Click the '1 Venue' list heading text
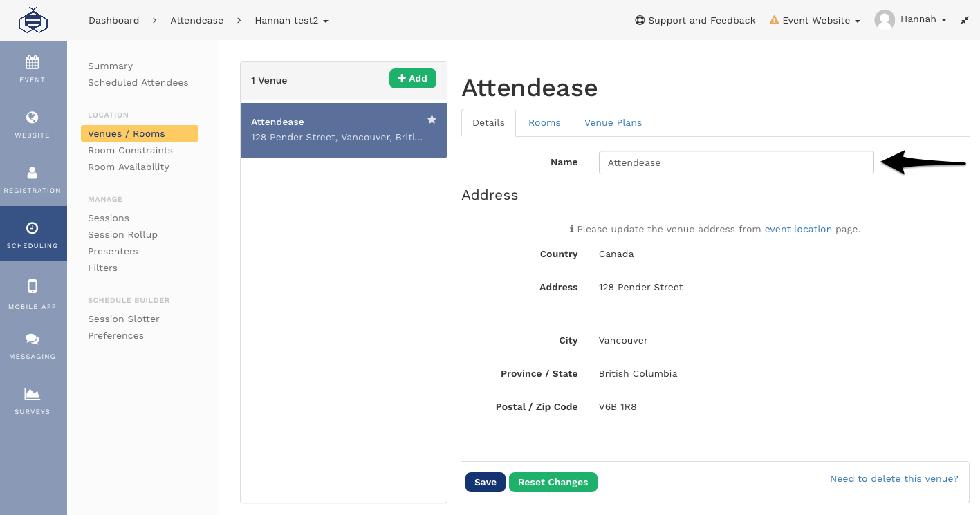Image resolution: width=980 pixels, height=515 pixels. (269, 80)
